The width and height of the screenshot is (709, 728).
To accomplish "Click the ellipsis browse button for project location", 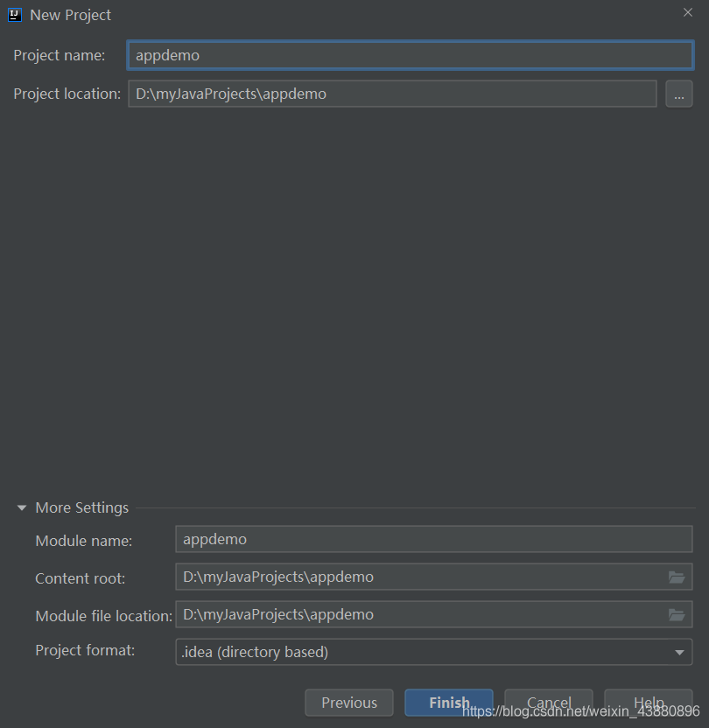I will (678, 94).
